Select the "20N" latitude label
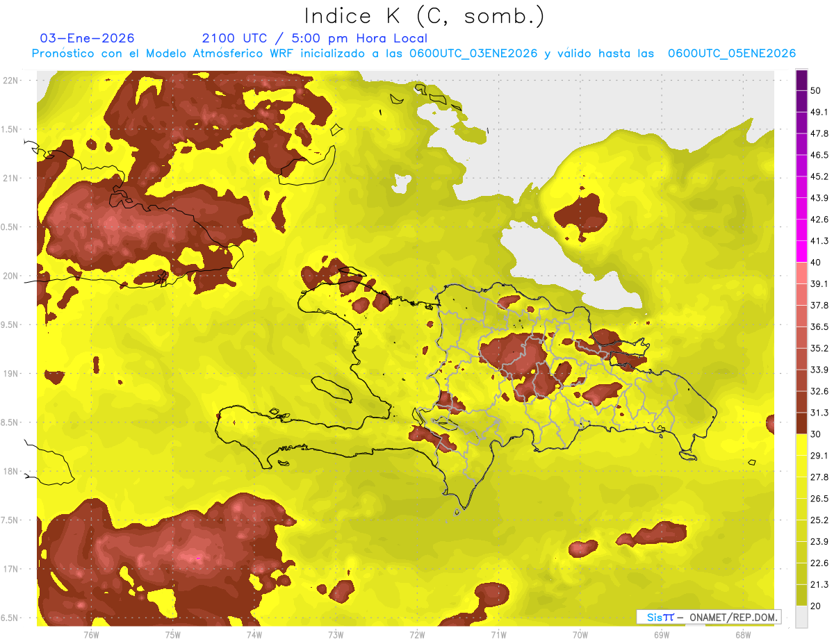834x644 pixels. coord(12,276)
